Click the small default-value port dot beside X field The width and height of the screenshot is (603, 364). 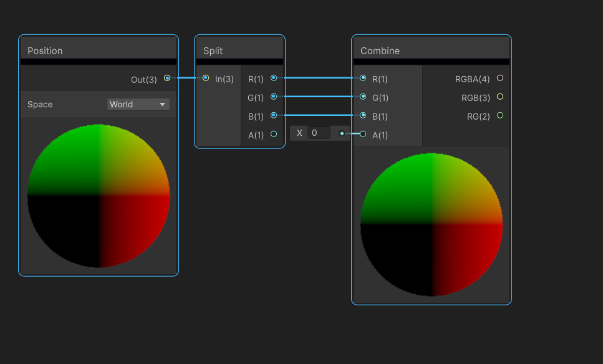[x=342, y=133]
